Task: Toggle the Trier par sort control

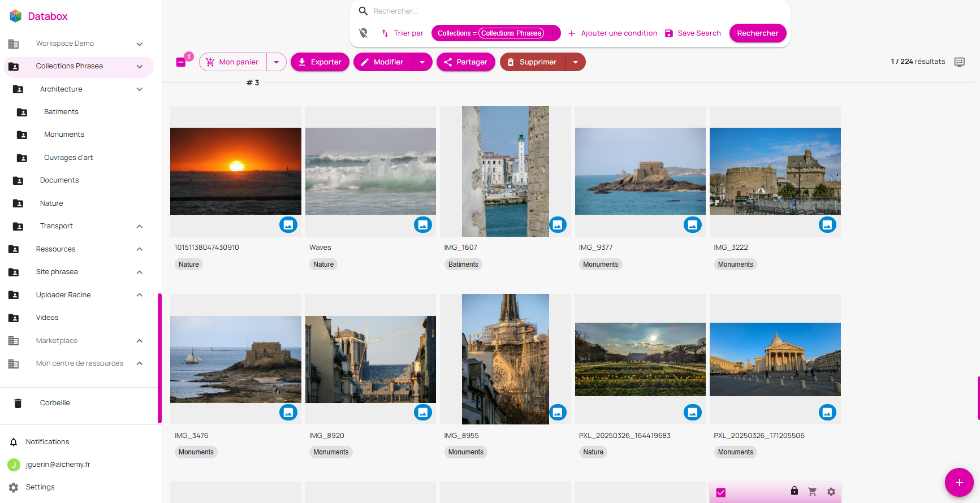Action: point(402,33)
